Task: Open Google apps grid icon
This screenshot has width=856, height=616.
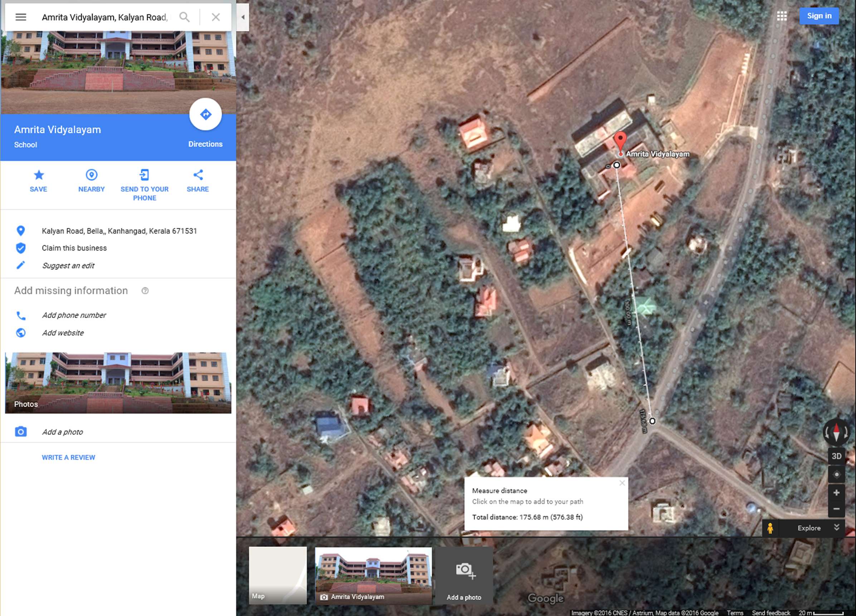Action: (782, 16)
